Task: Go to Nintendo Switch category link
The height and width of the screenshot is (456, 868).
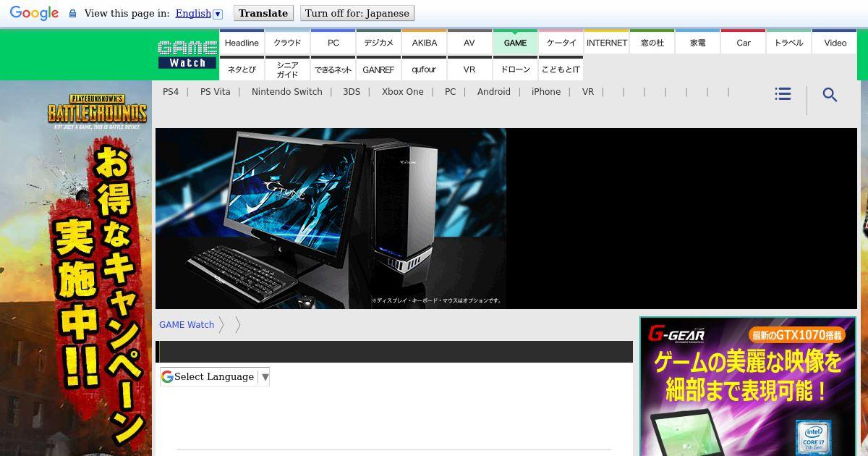Action: click(287, 92)
